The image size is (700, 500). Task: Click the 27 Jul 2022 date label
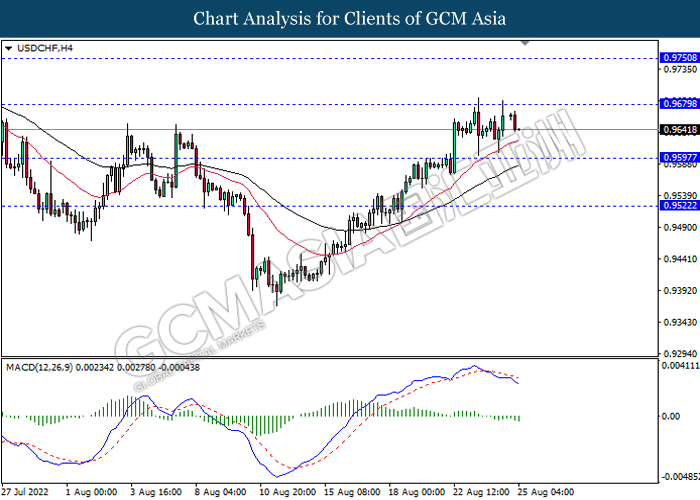(25, 492)
